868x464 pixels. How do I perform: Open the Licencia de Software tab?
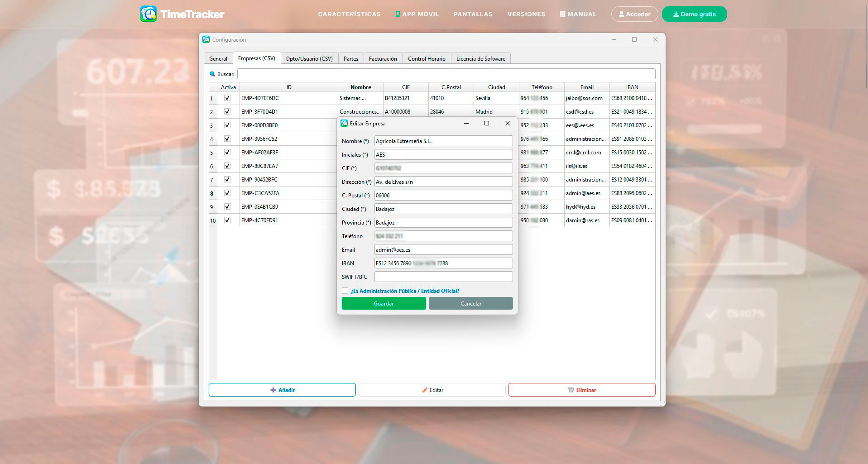pos(481,58)
